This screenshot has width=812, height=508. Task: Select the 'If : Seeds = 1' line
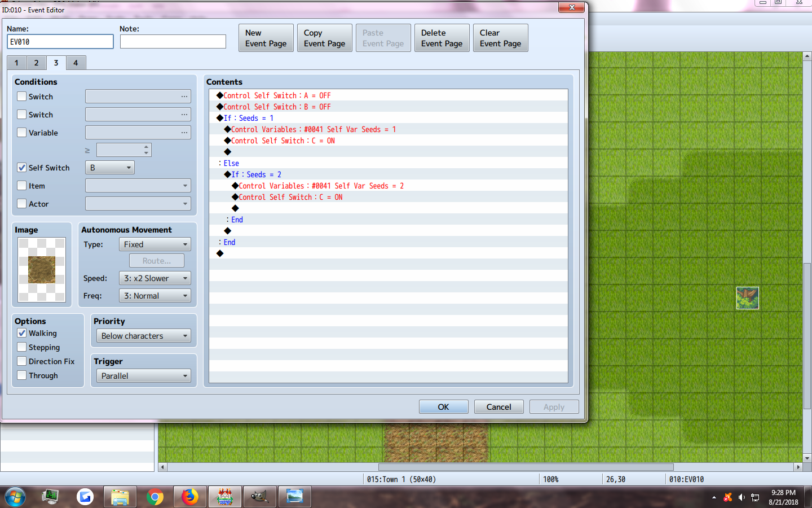pyautogui.click(x=389, y=118)
